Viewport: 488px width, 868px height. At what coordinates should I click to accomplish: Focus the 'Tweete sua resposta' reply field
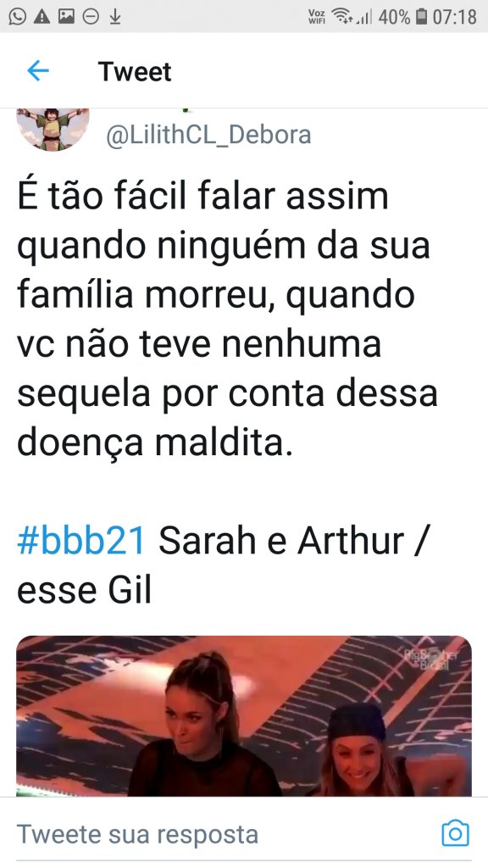pos(221,834)
